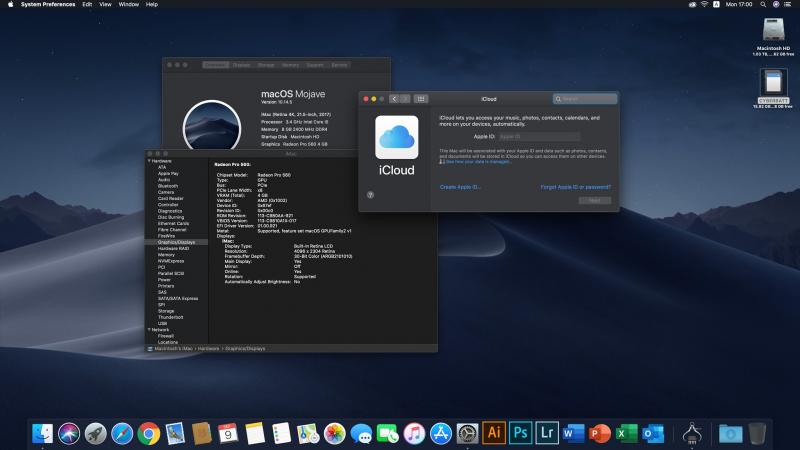Collapse the Hardware section triangle

tap(149, 161)
